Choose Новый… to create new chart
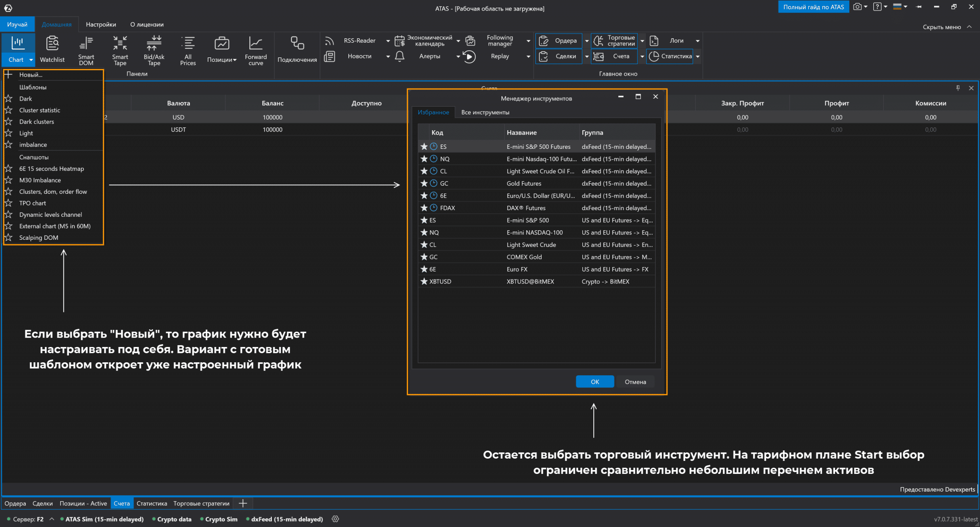This screenshot has width=980, height=527. [31, 75]
